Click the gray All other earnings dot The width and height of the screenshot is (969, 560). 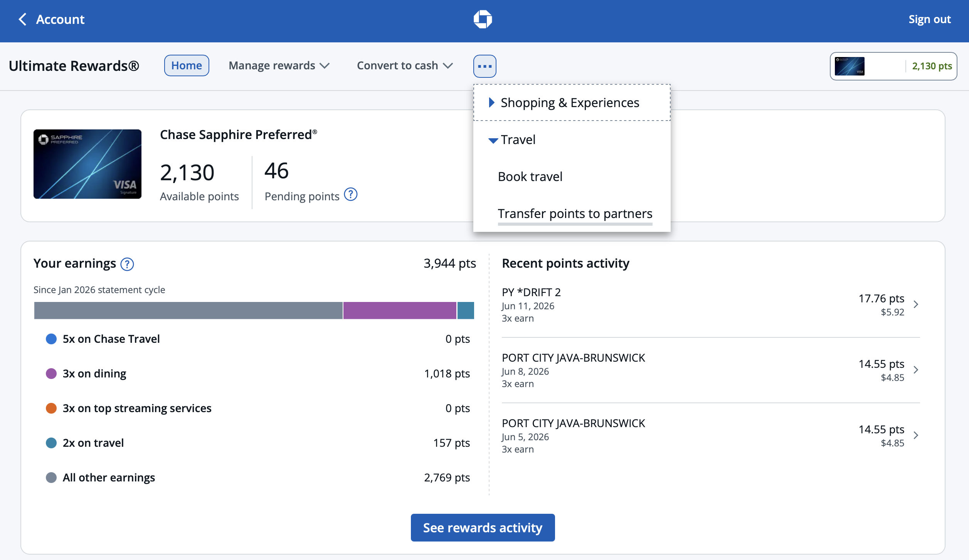(51, 478)
